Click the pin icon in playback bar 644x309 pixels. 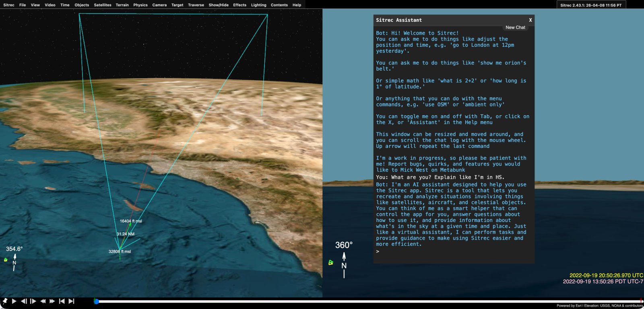tap(5, 301)
